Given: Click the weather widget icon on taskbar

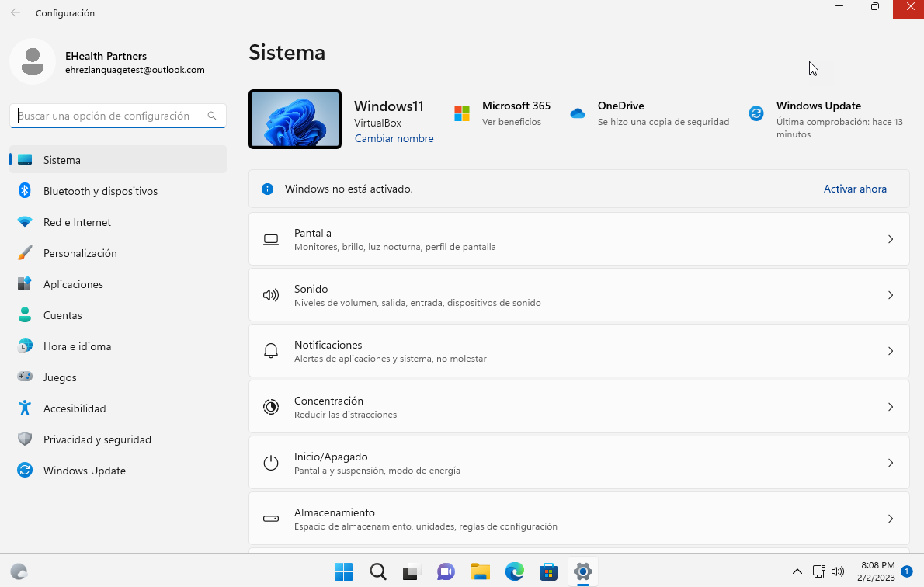Looking at the screenshot, I should pyautogui.click(x=19, y=571).
